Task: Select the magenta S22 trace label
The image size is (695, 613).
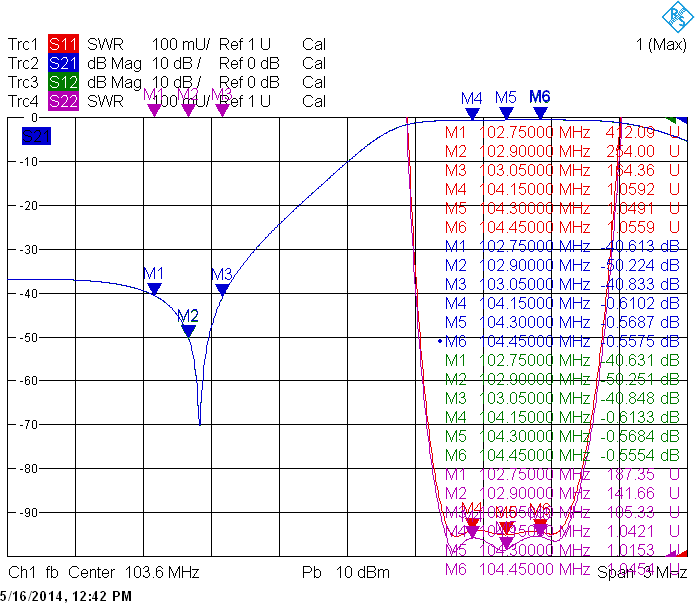Action: [63, 102]
